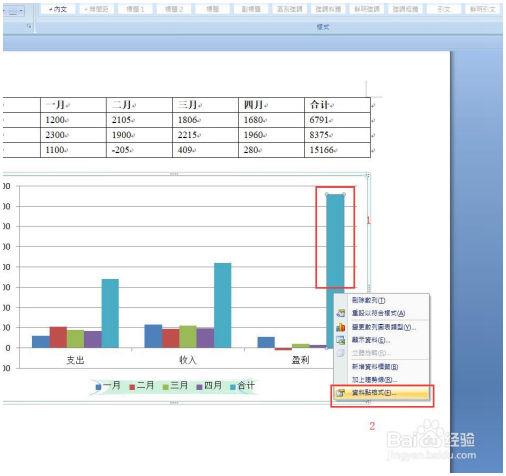
Task: Select the 四月 legend entry
Action: 209,386
